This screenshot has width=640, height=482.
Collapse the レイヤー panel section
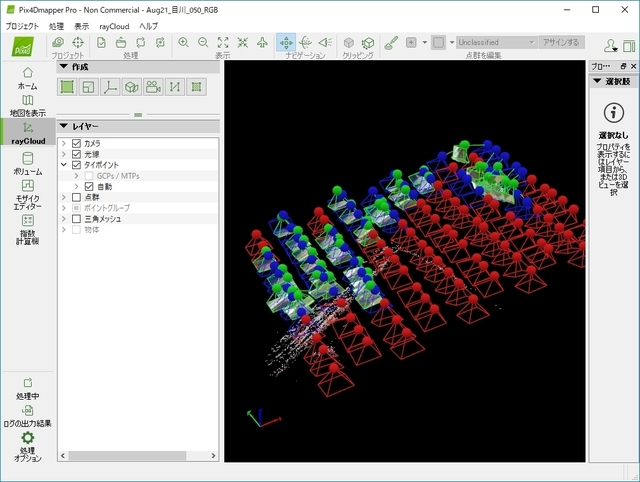pyautogui.click(x=64, y=126)
